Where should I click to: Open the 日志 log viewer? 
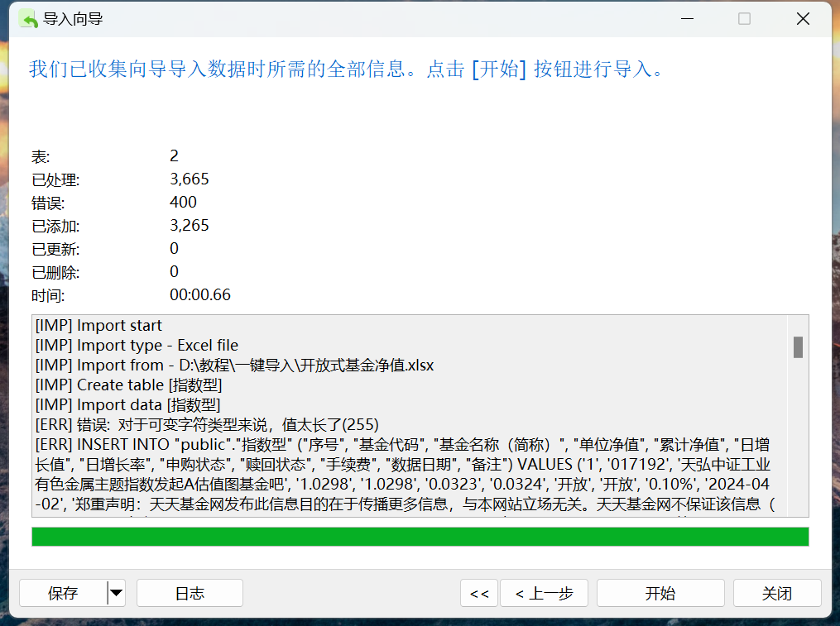(189, 593)
